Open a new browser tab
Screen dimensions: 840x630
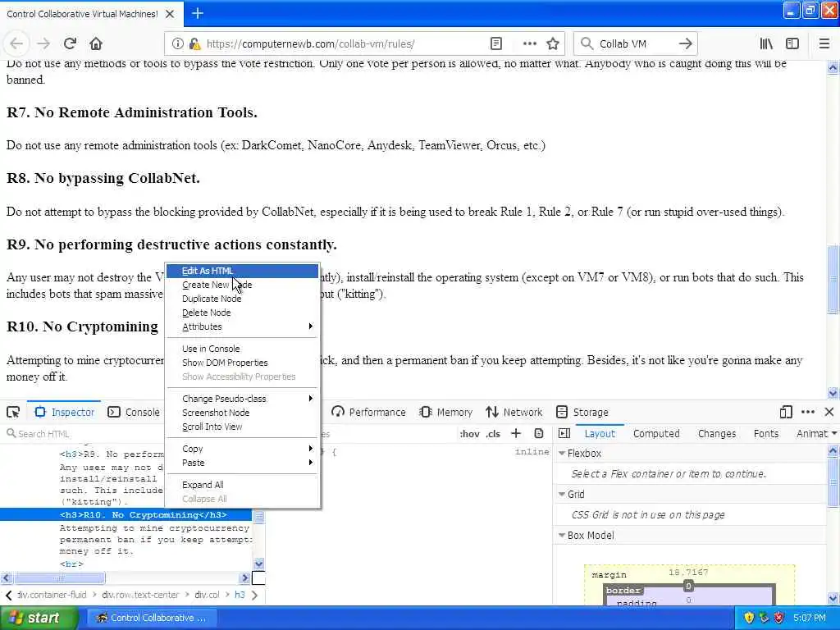click(198, 13)
